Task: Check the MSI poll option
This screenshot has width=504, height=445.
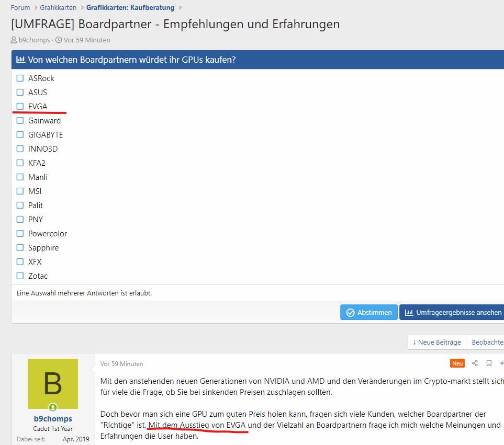Action: [20, 191]
